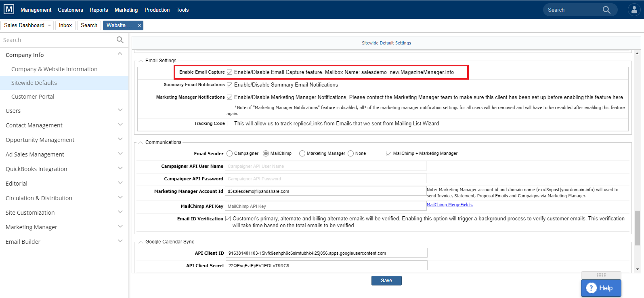
Task: Collapse the Company Info section
Action: point(120,54)
